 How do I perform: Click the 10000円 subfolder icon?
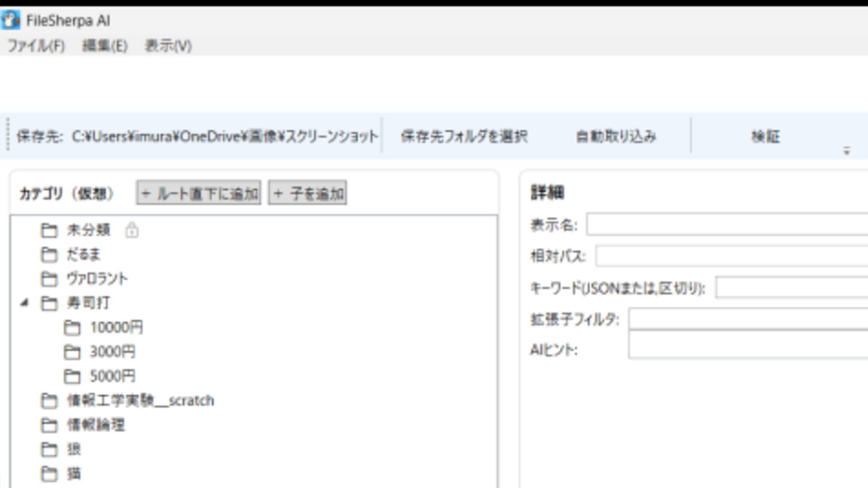(x=72, y=328)
